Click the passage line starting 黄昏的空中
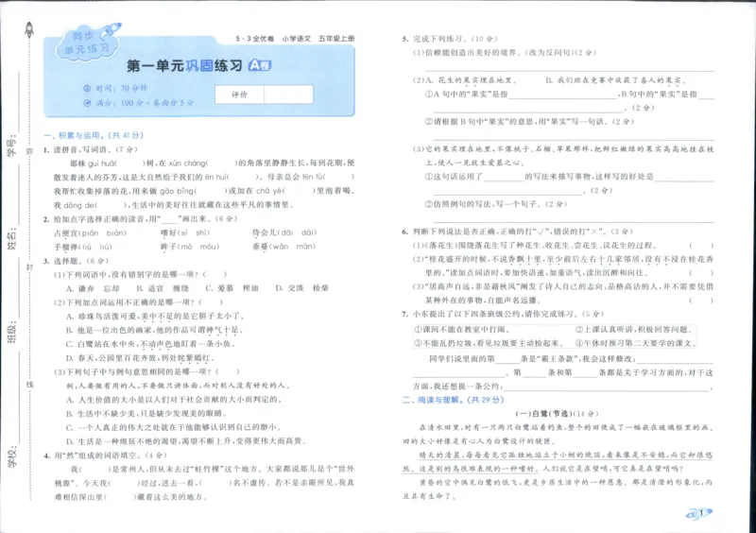The width and height of the screenshot is (756, 533). [x=565, y=482]
